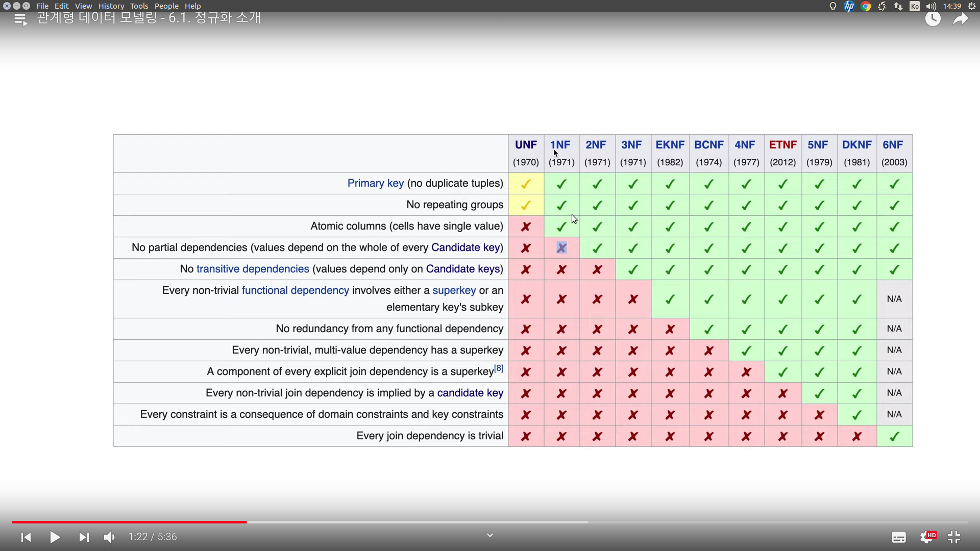980x551 pixels.
Task: Click the yellow check in UNF Primary key cell
Action: 526,184
